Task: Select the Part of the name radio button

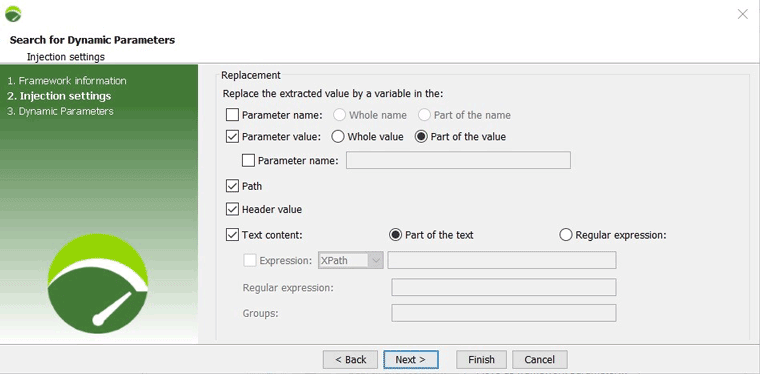Action: pos(425,115)
